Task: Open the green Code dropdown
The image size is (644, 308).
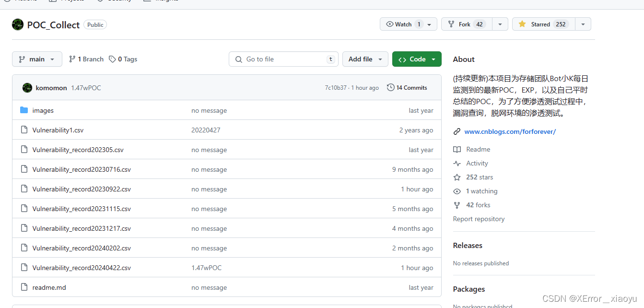Action: point(417,59)
